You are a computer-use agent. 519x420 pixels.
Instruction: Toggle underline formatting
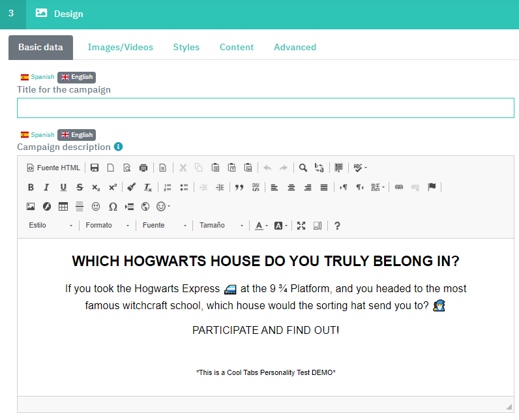point(63,187)
